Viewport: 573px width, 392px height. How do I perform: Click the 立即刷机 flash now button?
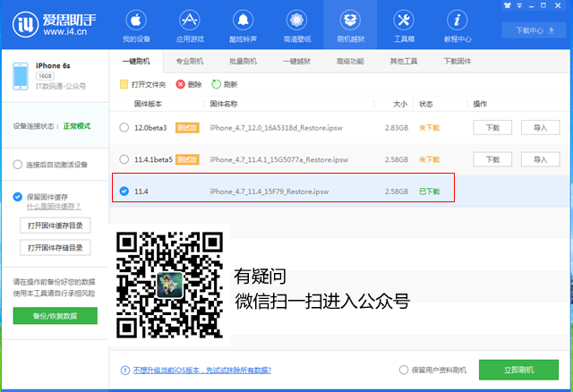(x=518, y=370)
